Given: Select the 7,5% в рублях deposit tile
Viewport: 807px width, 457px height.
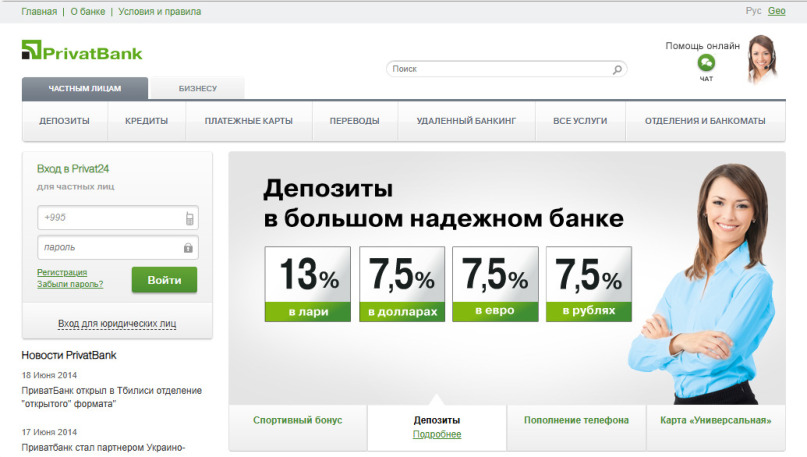Looking at the screenshot, I should (x=589, y=284).
